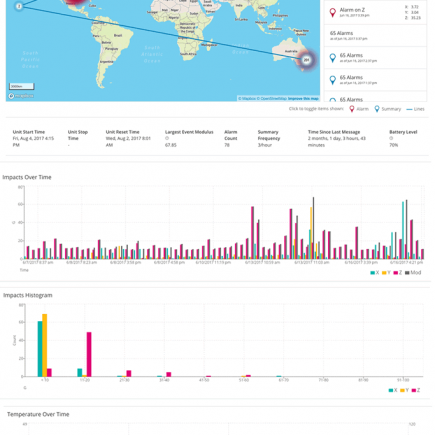Click info icon under Largest Event Modulus
435x435 pixels.
tap(167, 138)
